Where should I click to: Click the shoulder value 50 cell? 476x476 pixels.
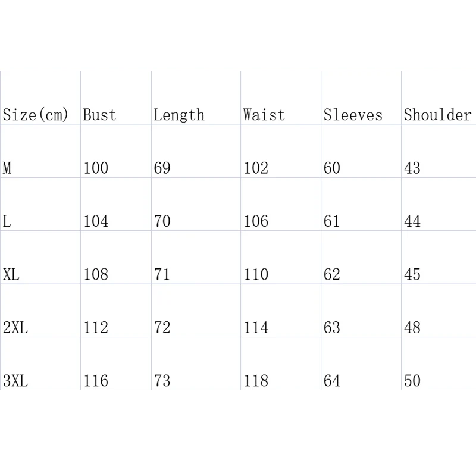pos(439,364)
